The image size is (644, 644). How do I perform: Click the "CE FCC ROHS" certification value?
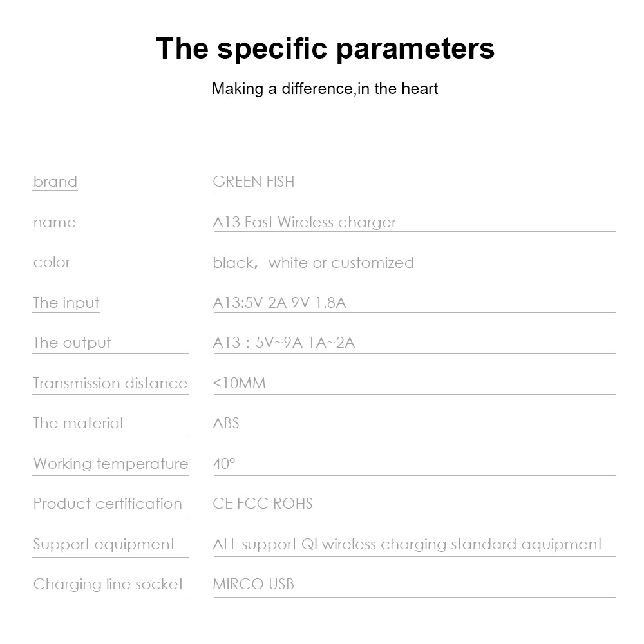click(263, 504)
